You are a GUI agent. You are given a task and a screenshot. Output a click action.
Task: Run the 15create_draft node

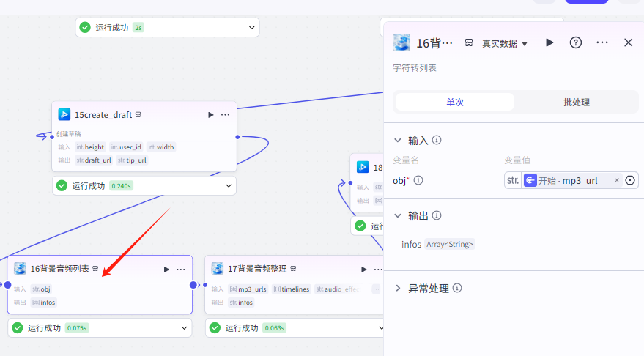click(211, 115)
